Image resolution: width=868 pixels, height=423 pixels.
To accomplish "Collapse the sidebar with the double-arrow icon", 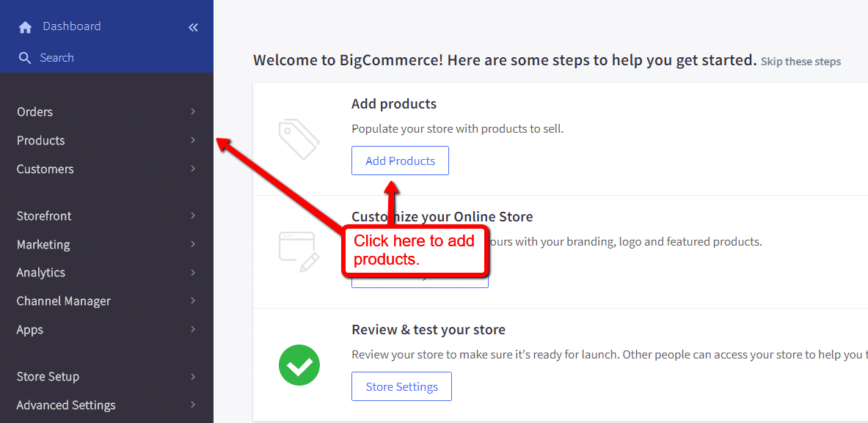I will tap(193, 27).
